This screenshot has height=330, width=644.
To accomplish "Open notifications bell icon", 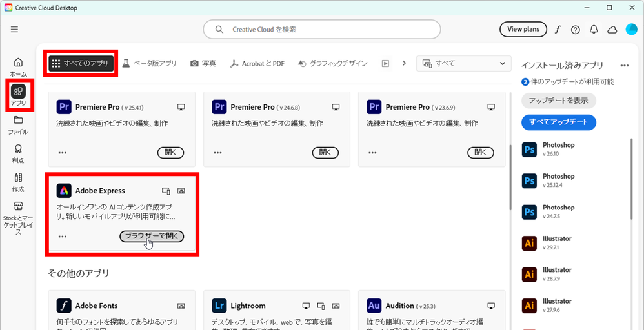I will tap(594, 30).
